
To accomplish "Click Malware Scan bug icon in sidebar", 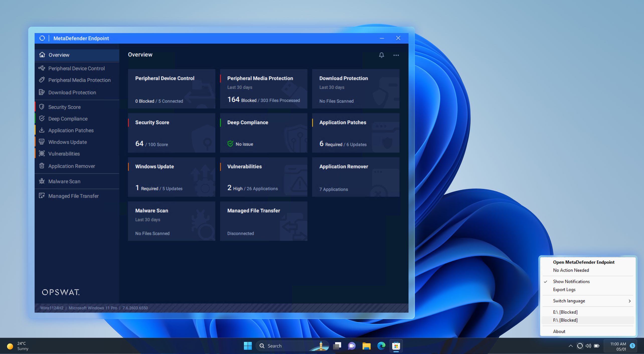I will pos(42,181).
